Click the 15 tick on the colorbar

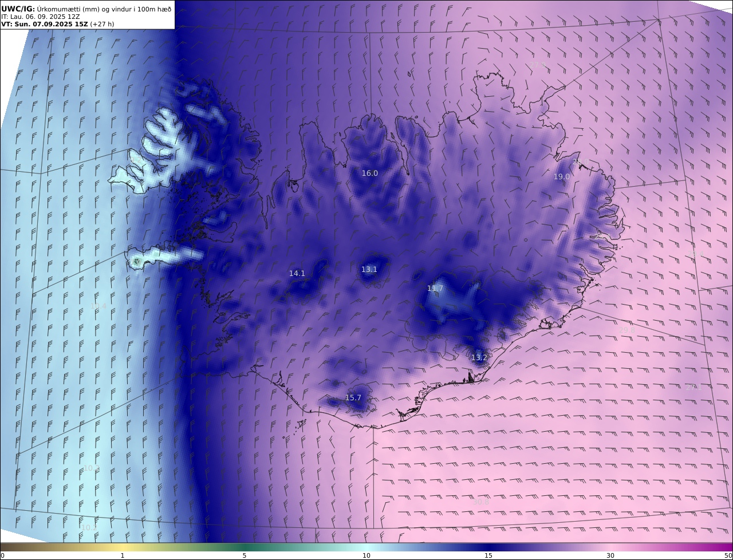[488, 555]
